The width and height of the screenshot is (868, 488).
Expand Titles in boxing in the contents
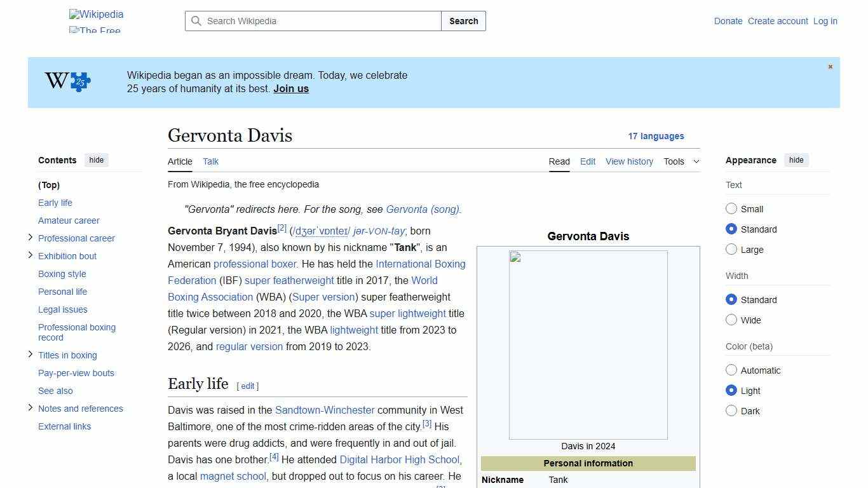[x=31, y=355]
